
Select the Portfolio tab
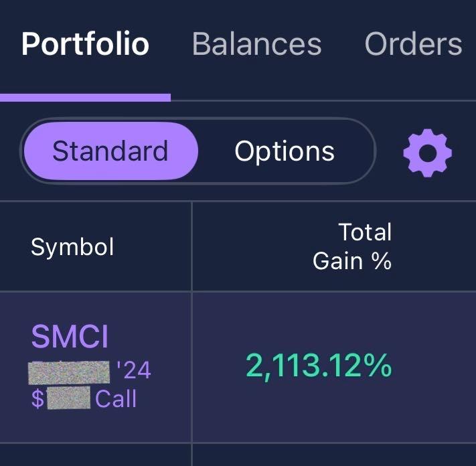click(x=85, y=44)
